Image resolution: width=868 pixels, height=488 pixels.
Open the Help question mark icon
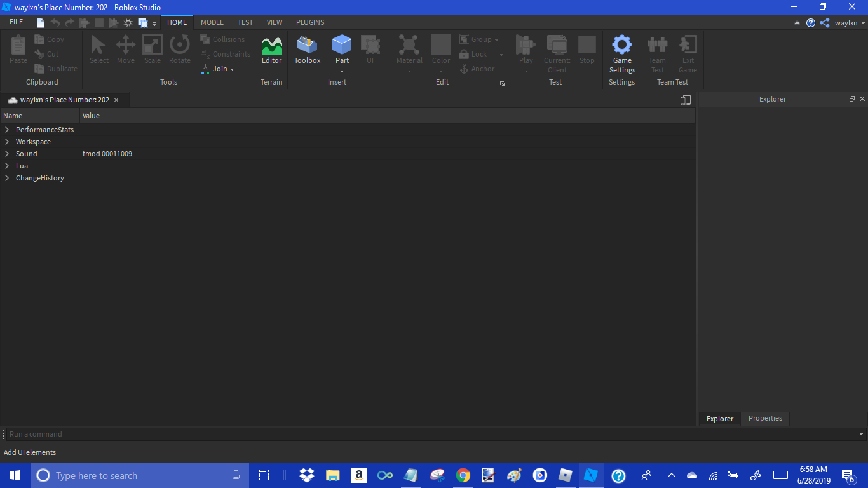811,23
